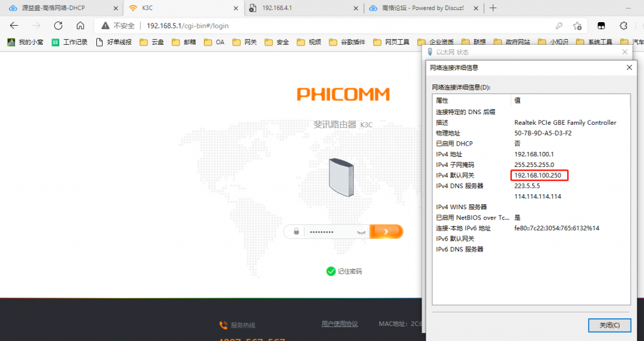Select the 连接-本地 IPv6 地址 row
The height and width of the screenshot is (341, 644).
(x=531, y=228)
